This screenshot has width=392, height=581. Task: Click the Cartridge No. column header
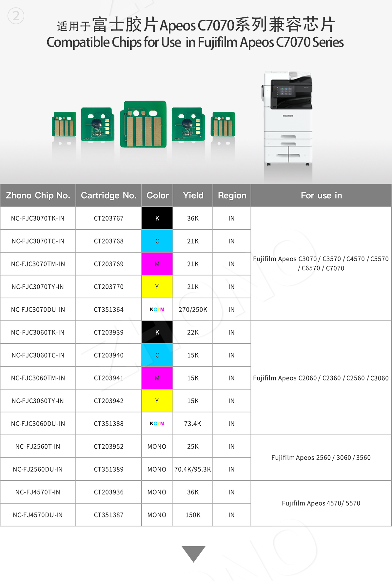pos(108,195)
